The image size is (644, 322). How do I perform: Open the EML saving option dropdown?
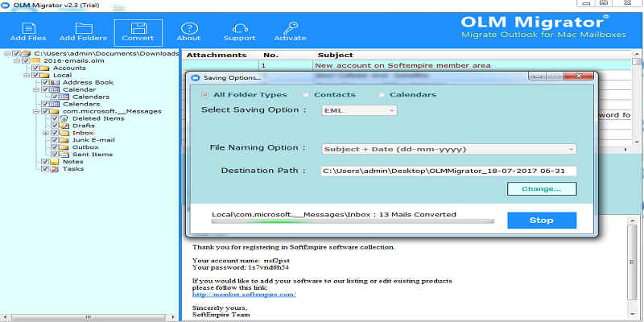(359, 110)
